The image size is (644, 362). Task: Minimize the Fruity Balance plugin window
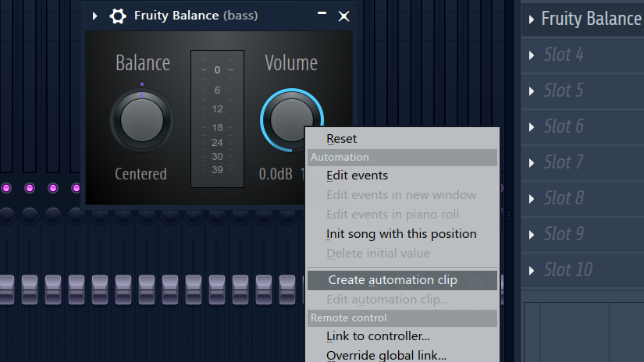pos(322,13)
